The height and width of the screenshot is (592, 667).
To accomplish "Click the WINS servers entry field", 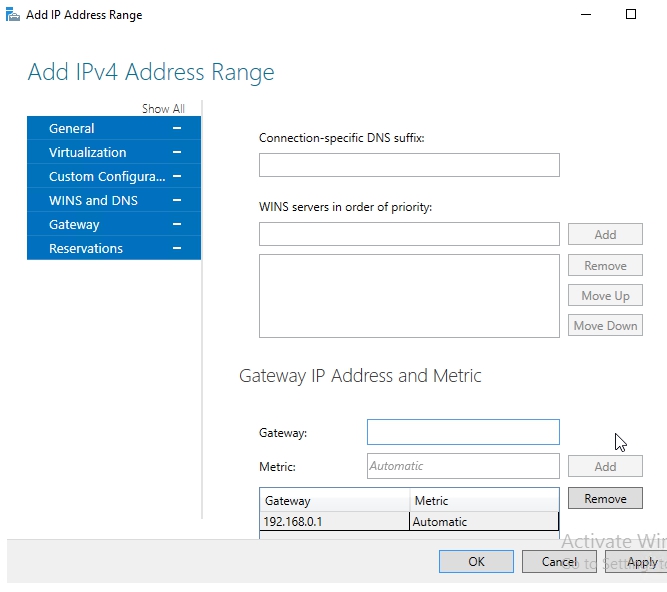I will pyautogui.click(x=408, y=234).
